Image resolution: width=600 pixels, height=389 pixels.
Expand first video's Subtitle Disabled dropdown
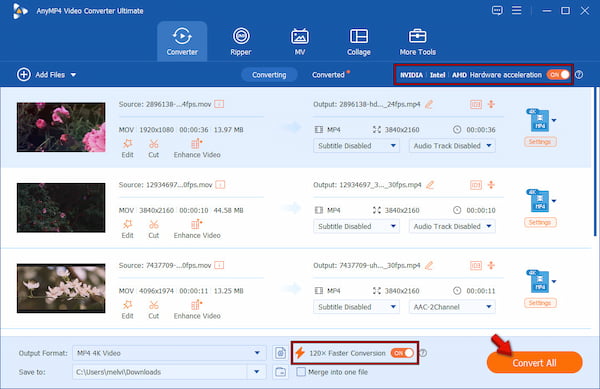[x=356, y=146]
